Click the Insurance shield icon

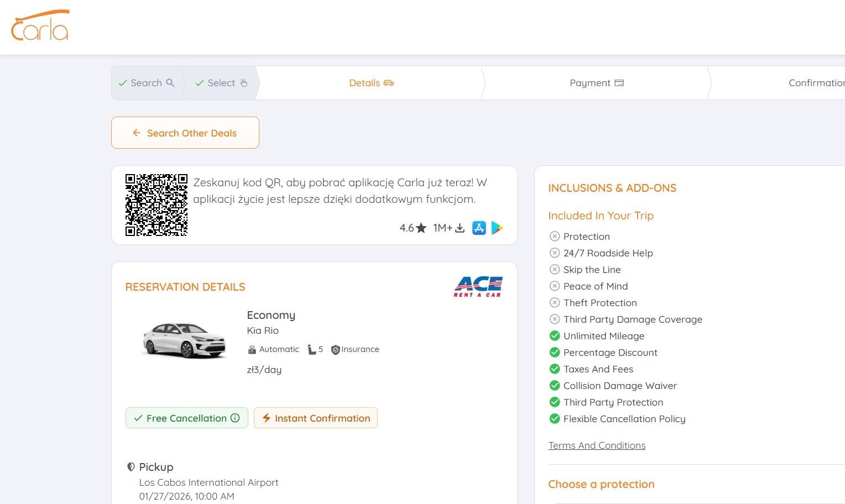tap(335, 350)
